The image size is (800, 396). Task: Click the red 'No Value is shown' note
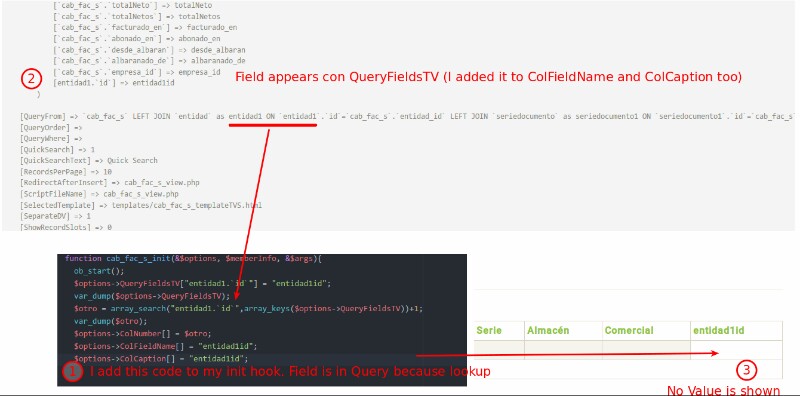[x=723, y=390]
